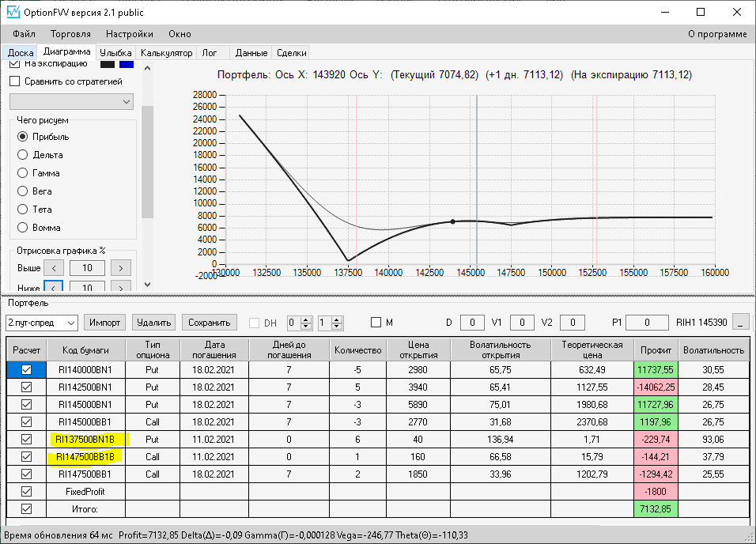Select the Тета radio button
Image resolution: width=756 pixels, height=544 pixels.
click(22, 210)
